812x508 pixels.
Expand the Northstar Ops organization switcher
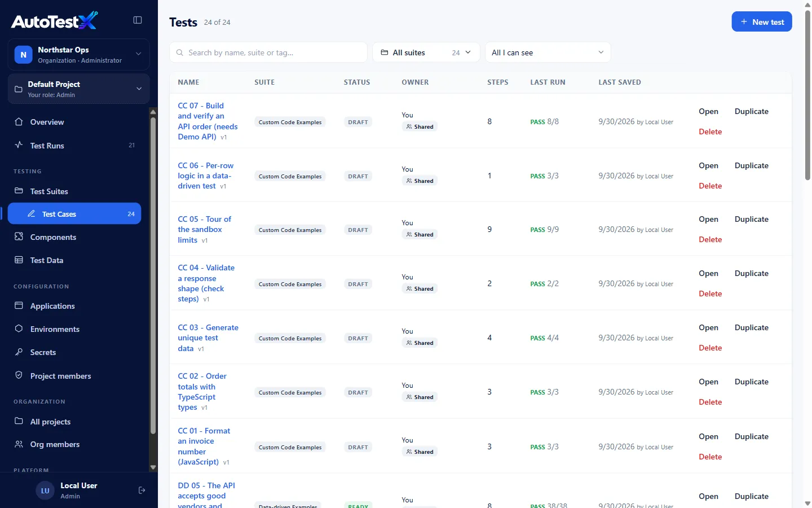tap(79, 55)
